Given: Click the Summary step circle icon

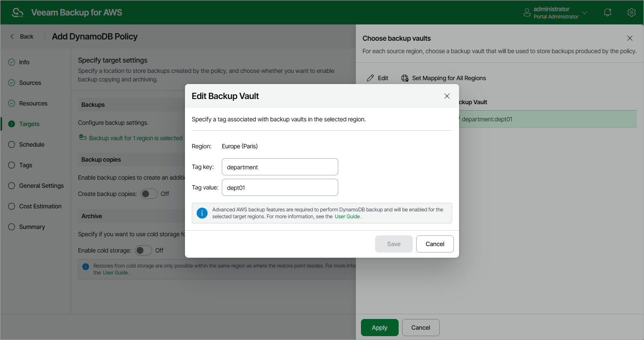Looking at the screenshot, I should pos(12,227).
